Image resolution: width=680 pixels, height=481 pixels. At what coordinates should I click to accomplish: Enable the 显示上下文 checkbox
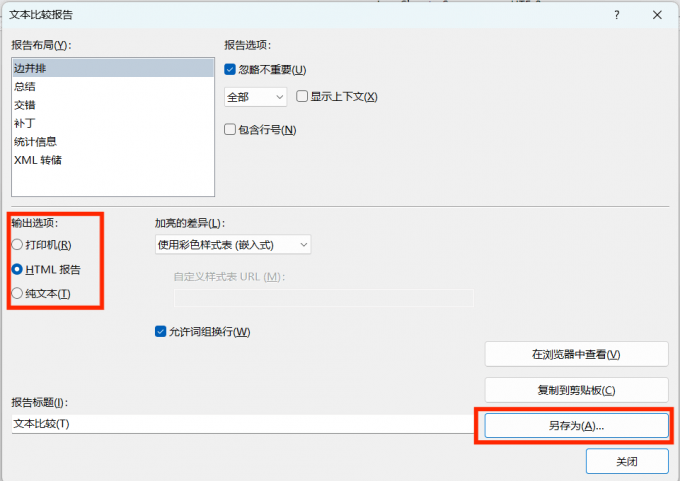point(302,96)
